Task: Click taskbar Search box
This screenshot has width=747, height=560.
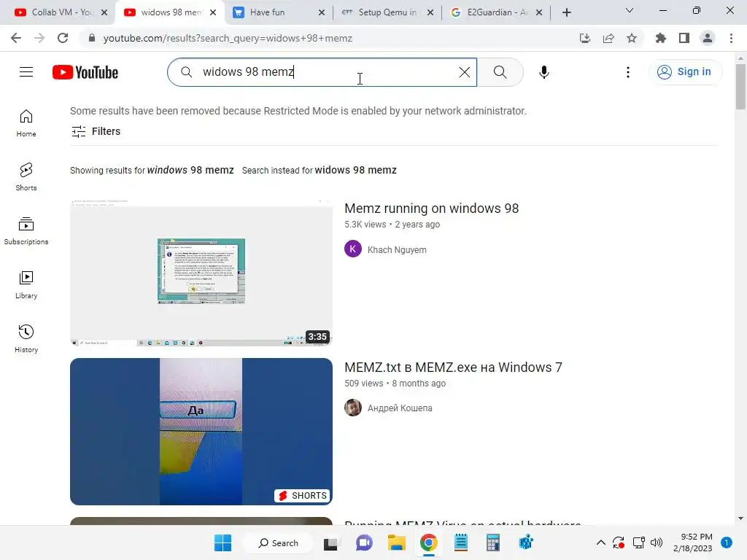Action: [x=278, y=542]
